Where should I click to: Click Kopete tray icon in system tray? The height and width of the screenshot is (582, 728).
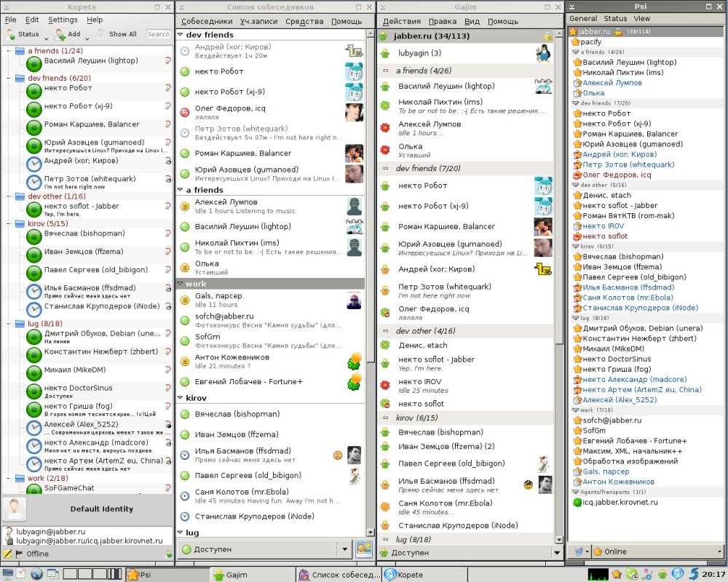tap(678, 575)
